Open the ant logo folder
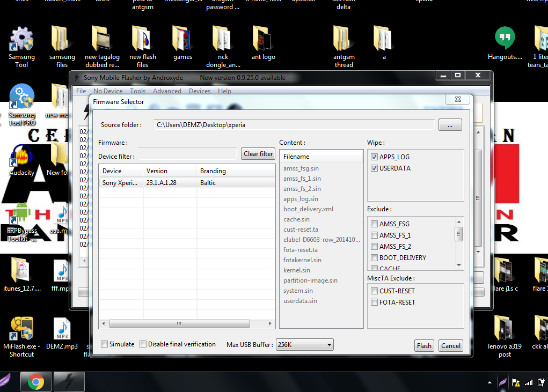The height and width of the screenshot is (392, 548). tap(263, 43)
